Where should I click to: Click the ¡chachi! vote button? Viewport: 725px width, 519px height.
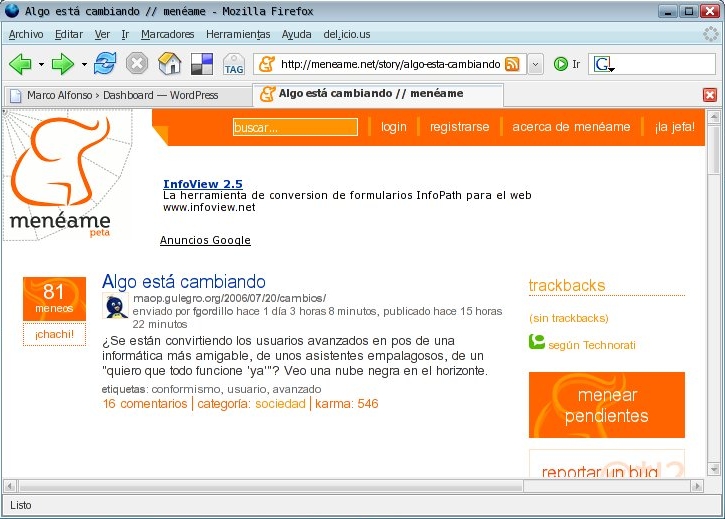[54, 334]
